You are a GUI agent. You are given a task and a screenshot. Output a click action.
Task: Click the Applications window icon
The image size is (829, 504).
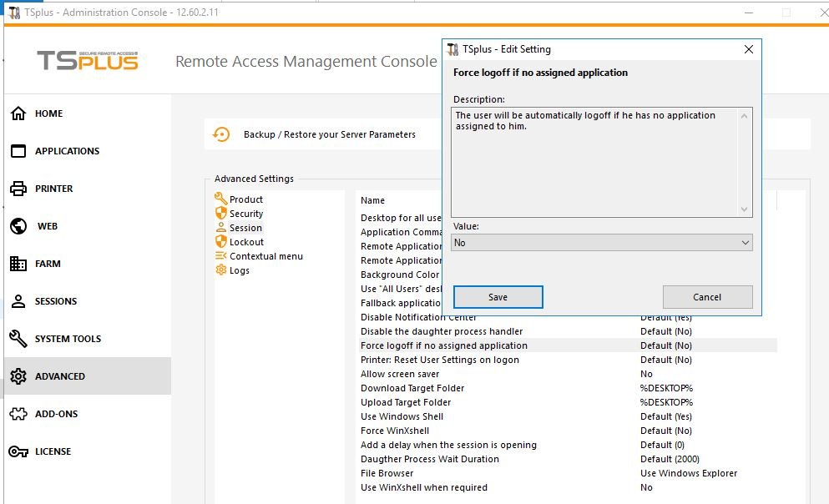coord(18,151)
